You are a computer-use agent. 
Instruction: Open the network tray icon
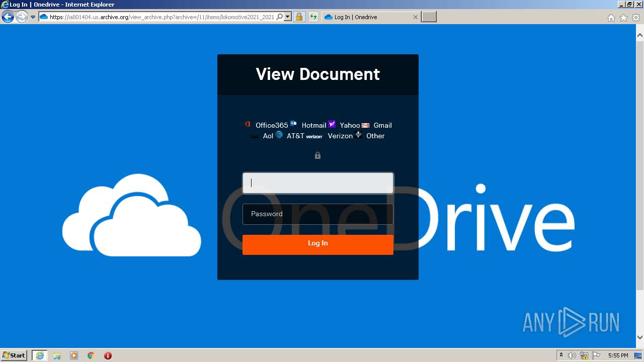584,355
